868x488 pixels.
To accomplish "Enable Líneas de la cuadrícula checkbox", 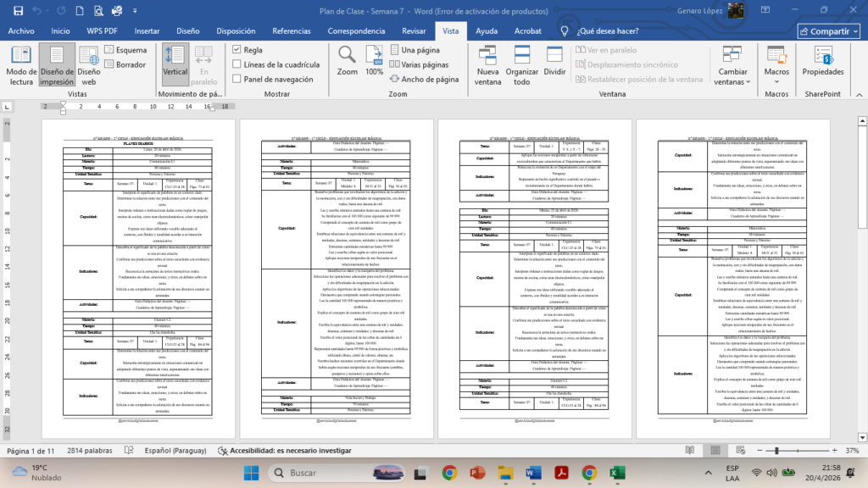I will point(237,64).
